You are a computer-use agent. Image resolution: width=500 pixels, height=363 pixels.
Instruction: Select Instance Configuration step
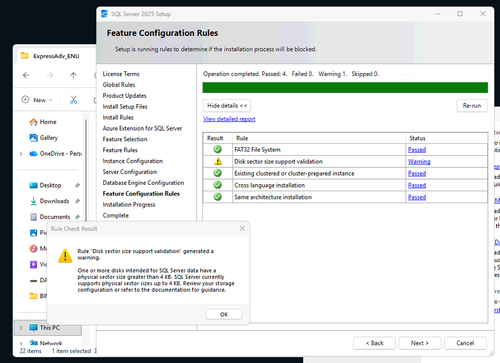point(133,161)
